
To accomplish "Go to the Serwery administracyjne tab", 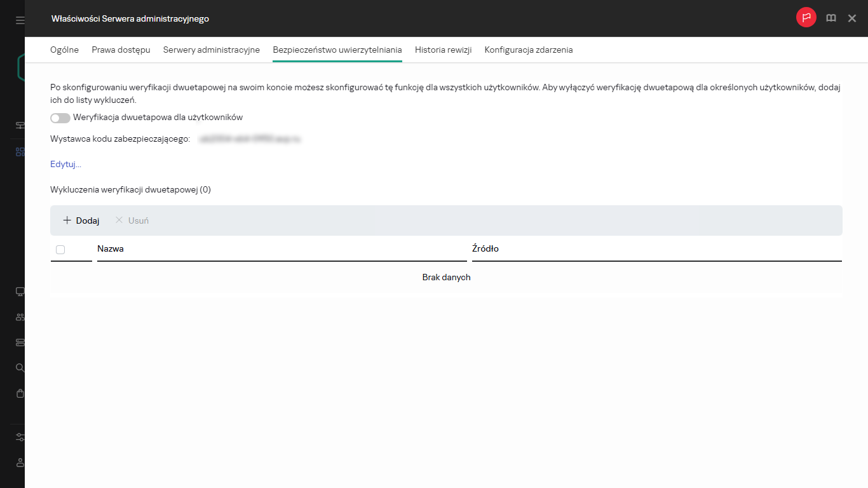I will click(x=211, y=50).
